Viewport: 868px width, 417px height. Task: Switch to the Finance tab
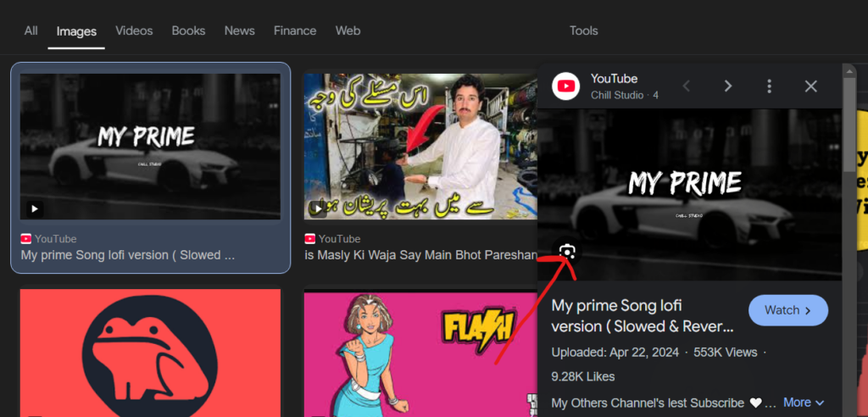point(295,31)
